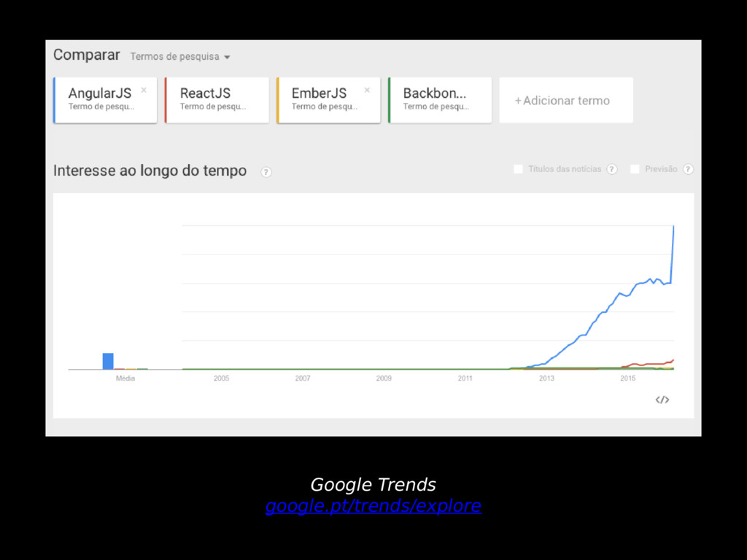Viewport: 747px width, 560px height.
Task: Click the Adicionar termo box
Action: tap(566, 100)
